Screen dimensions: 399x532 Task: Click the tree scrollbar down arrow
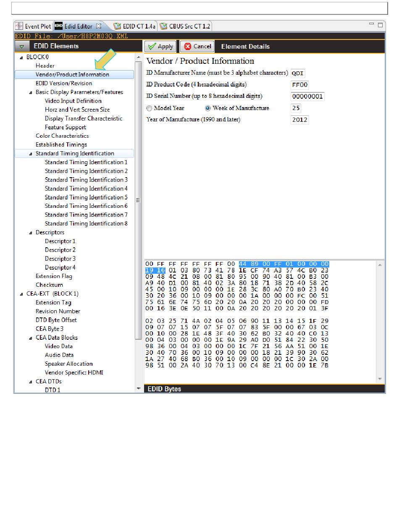pos(139,389)
